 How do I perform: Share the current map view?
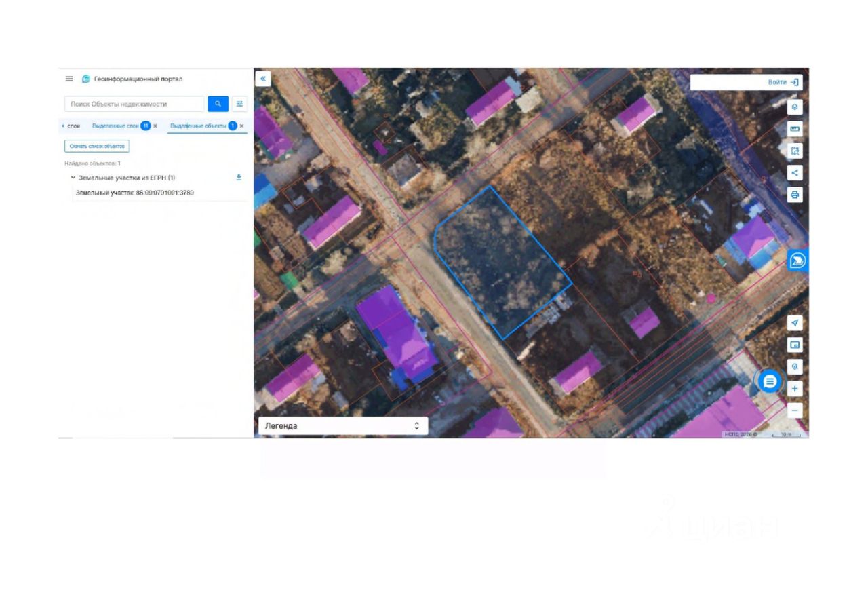coord(795,172)
